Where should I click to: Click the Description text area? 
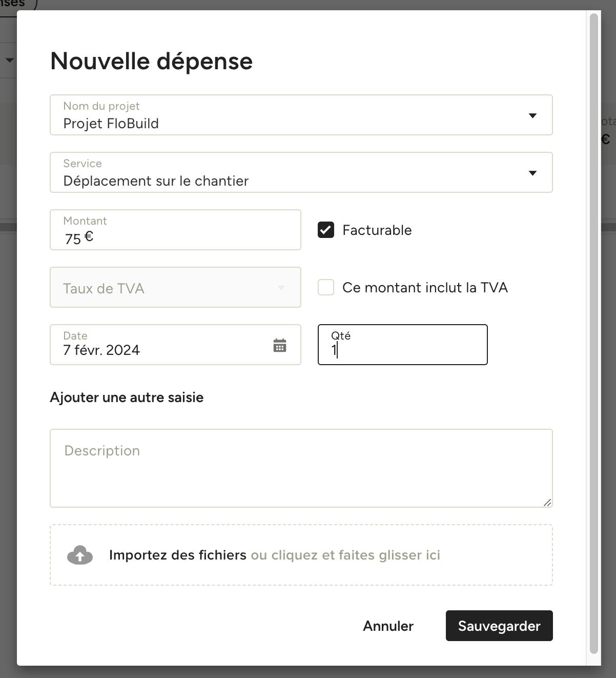click(x=301, y=468)
